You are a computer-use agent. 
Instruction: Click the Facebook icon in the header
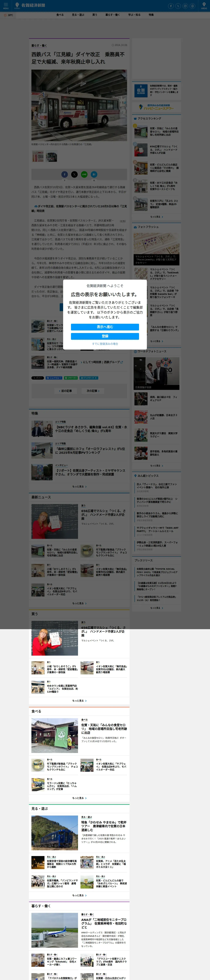(171, 6)
